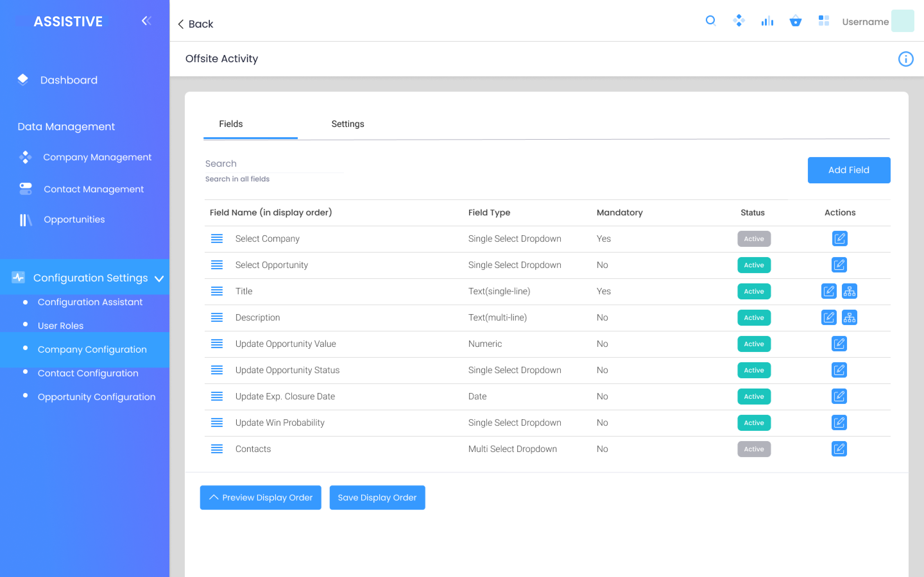The width and height of the screenshot is (924, 577).
Task: Toggle Active status for Update Win Probability
Action: click(x=754, y=422)
